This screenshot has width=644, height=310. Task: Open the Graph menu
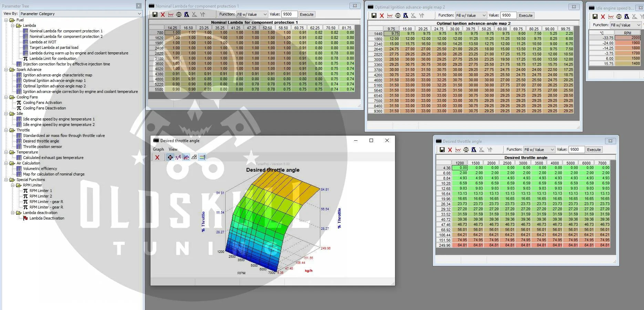click(x=158, y=149)
